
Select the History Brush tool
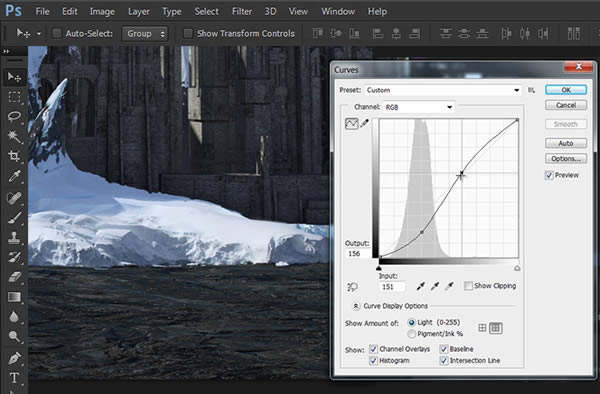14,257
